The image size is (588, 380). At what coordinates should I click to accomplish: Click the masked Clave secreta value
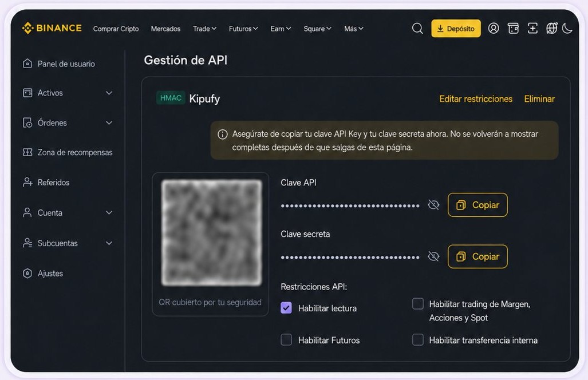tap(350, 258)
